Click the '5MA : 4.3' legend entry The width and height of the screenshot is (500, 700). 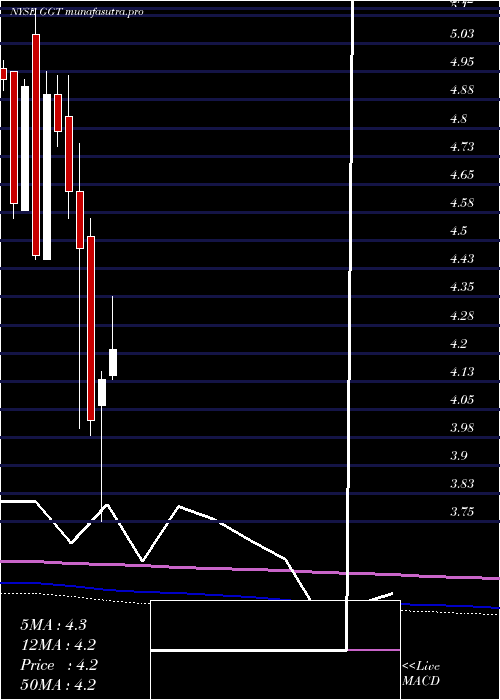[x=53, y=625]
